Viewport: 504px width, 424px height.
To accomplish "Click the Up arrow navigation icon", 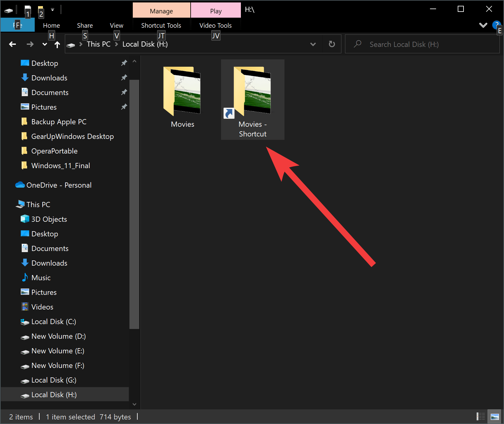I will pos(57,44).
